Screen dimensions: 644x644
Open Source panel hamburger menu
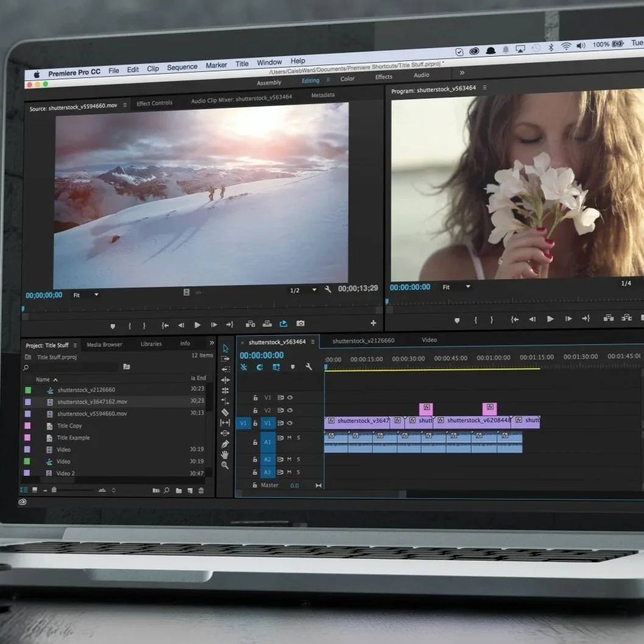click(125, 105)
